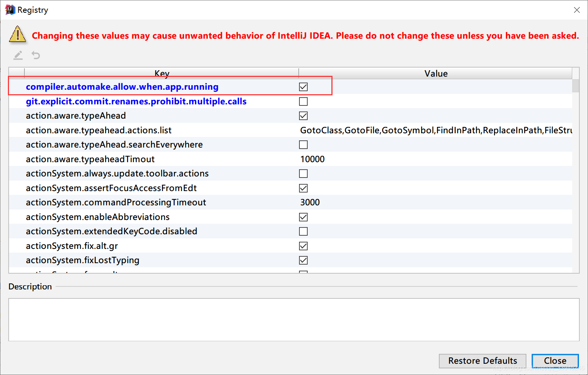The image size is (588, 375).
Task: Click the yellow warning triangle icon
Action: [17, 34]
